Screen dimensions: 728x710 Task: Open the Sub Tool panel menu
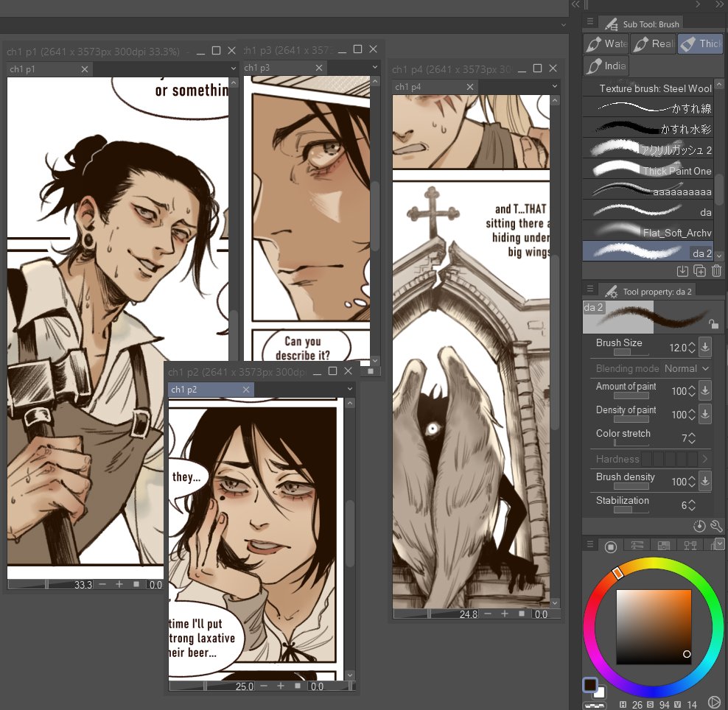tap(590, 21)
